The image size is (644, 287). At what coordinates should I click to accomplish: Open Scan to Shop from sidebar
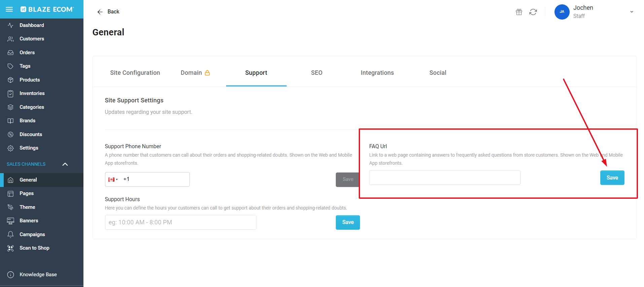[34, 248]
